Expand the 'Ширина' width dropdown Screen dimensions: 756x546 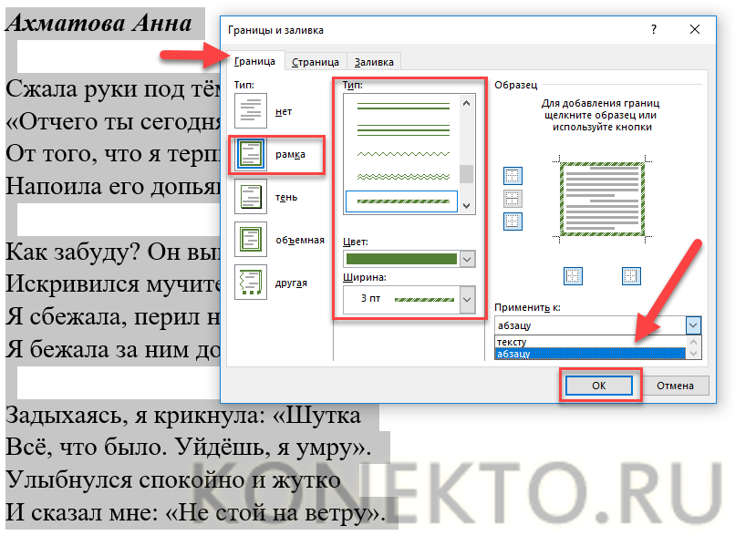(x=468, y=298)
